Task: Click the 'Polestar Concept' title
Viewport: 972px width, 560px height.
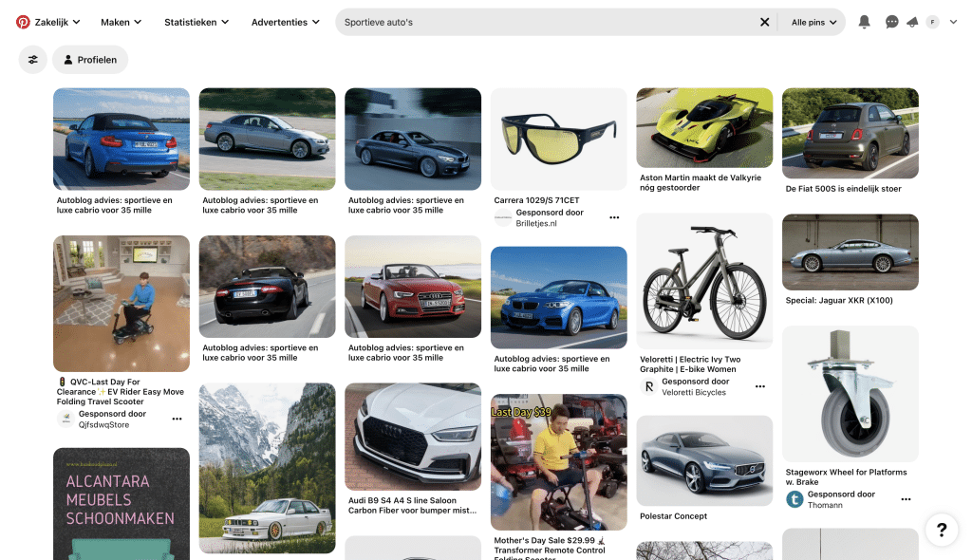Action: (673, 516)
